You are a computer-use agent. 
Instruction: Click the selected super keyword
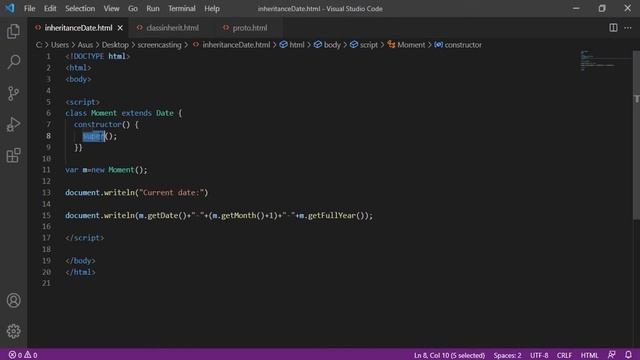(93, 136)
